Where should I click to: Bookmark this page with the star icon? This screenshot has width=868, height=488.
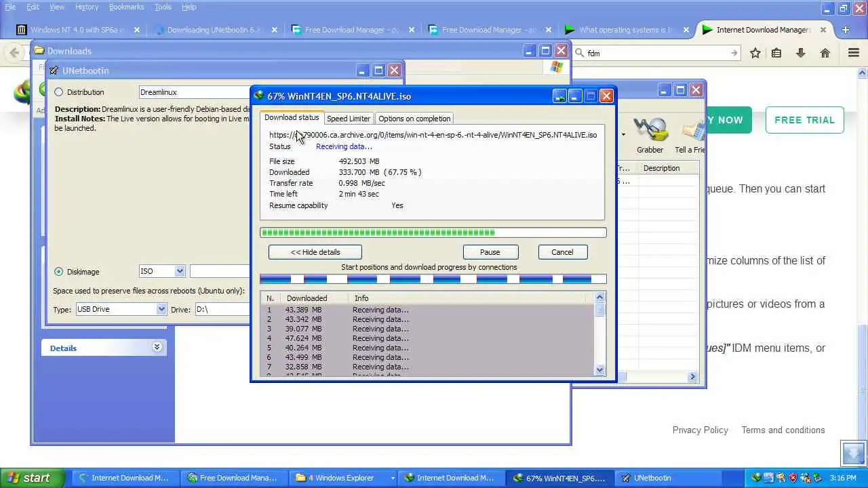[x=755, y=53]
